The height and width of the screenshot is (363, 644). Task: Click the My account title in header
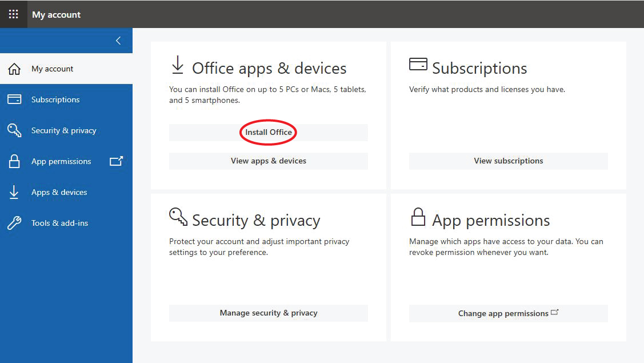(56, 15)
